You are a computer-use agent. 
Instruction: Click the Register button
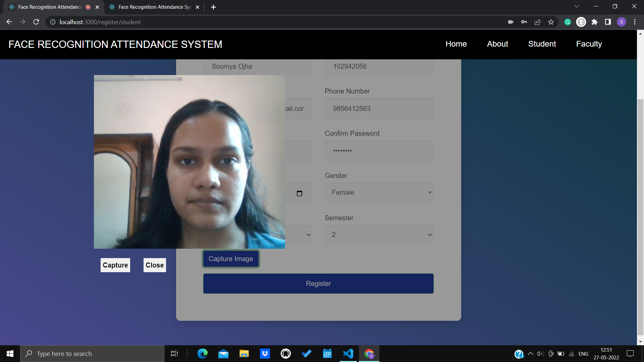pyautogui.click(x=318, y=284)
